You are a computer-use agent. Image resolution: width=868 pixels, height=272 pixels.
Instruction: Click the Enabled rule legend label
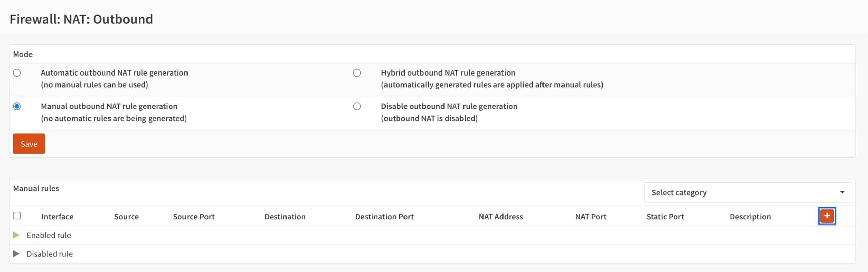coord(49,235)
